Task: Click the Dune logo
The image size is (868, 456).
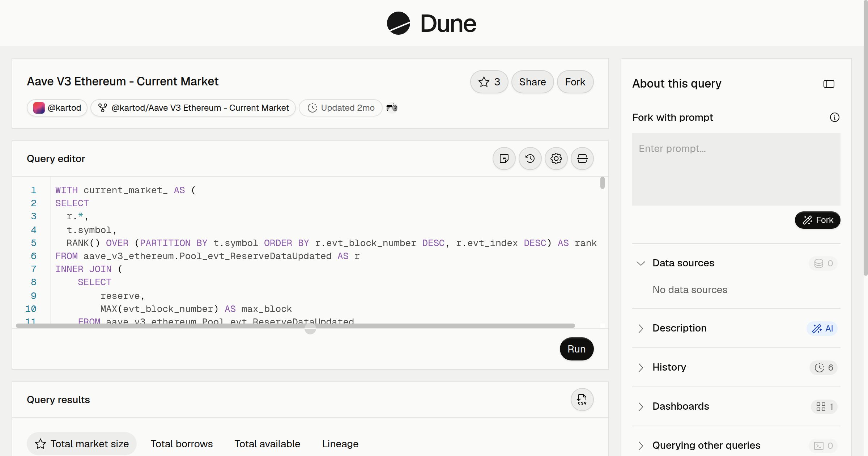Action: [x=431, y=23]
